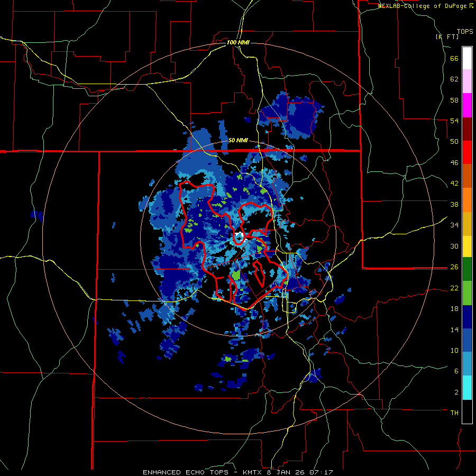Image resolution: width=476 pixels, height=476 pixels.
Task: Click the light orange legend swatch
Action: click(467, 199)
